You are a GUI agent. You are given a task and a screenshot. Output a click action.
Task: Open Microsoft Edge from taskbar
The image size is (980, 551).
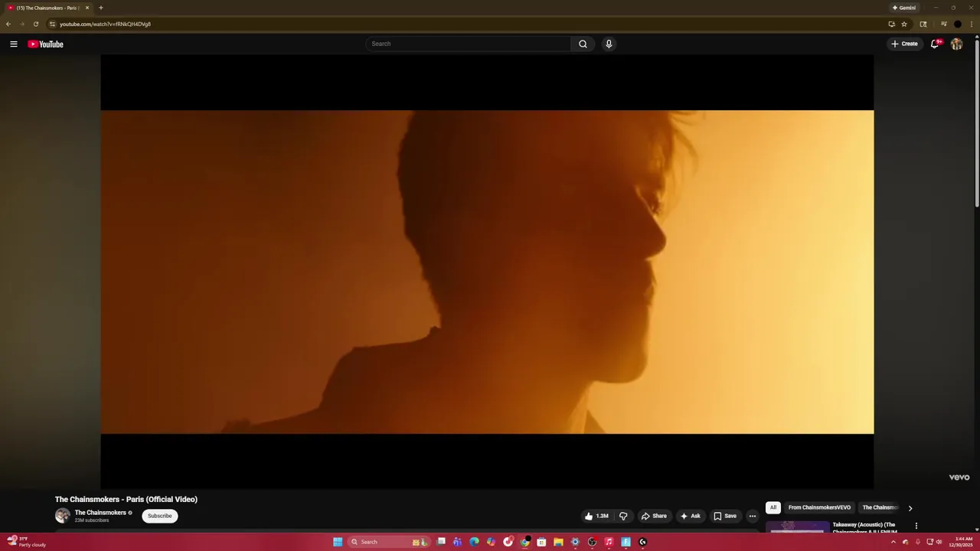coord(474,542)
